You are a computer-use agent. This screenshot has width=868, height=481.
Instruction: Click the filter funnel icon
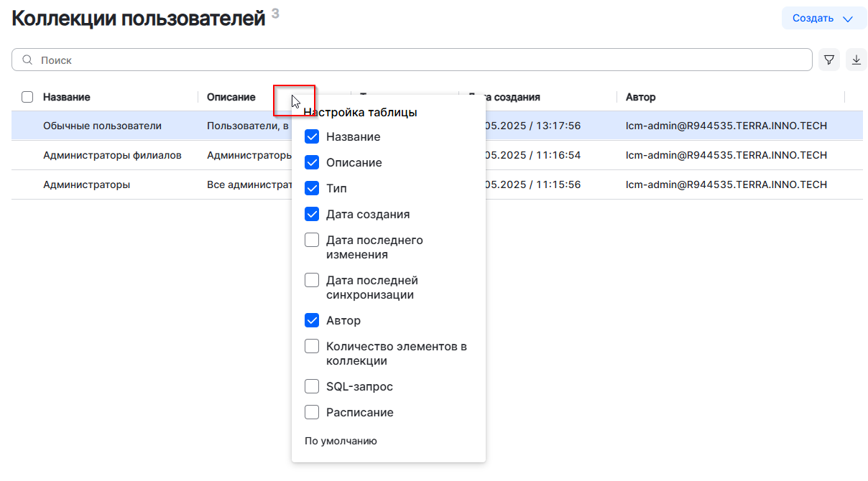point(829,60)
